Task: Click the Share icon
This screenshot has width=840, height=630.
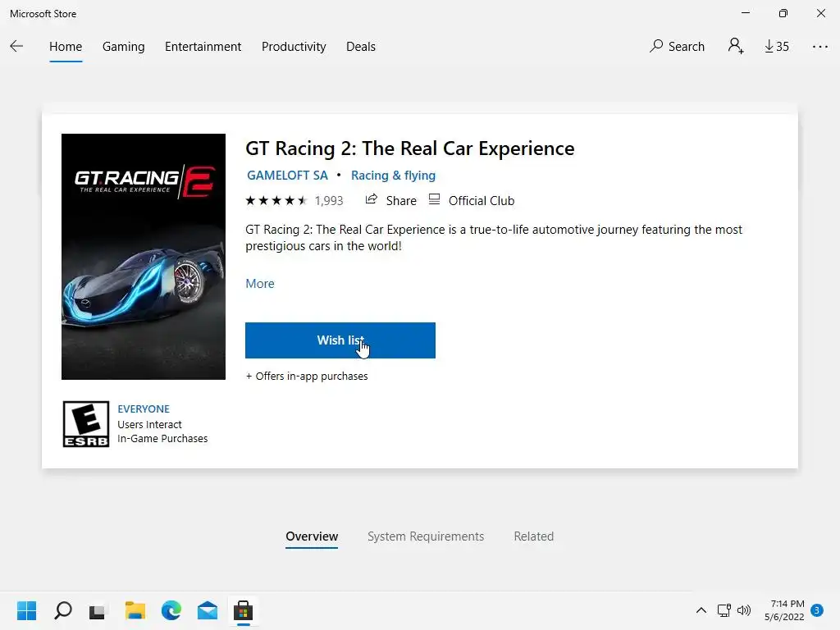Action: coord(372,200)
